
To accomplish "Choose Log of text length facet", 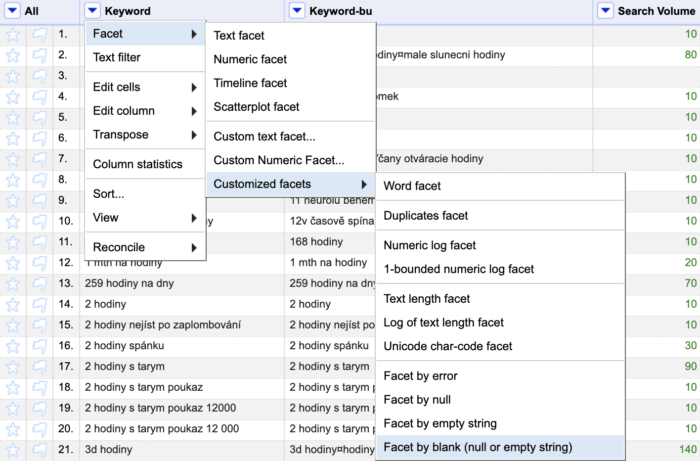I will pyautogui.click(x=500, y=322).
